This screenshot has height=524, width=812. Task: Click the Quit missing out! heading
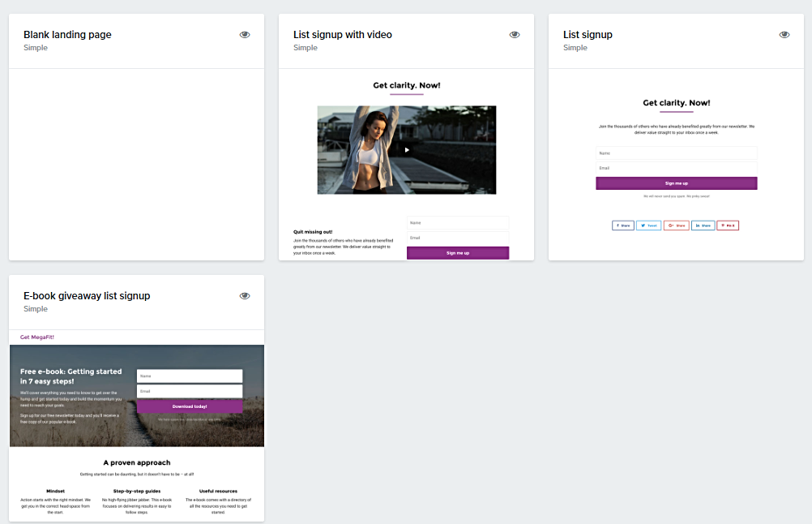tap(313, 232)
